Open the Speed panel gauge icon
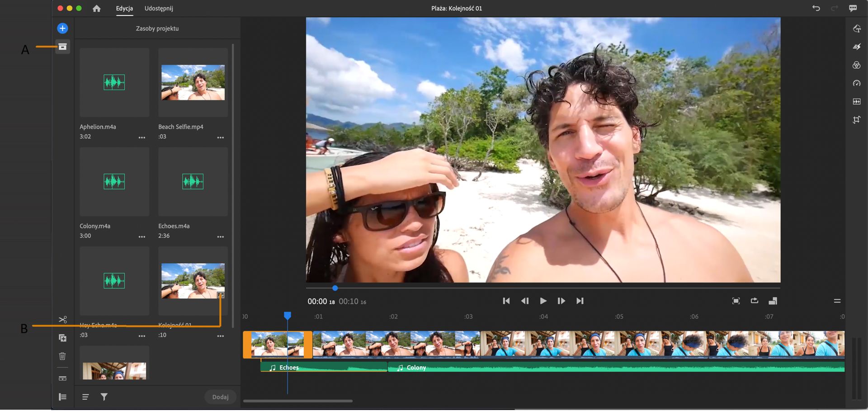Image resolution: width=868 pixels, height=416 pixels. point(857,83)
